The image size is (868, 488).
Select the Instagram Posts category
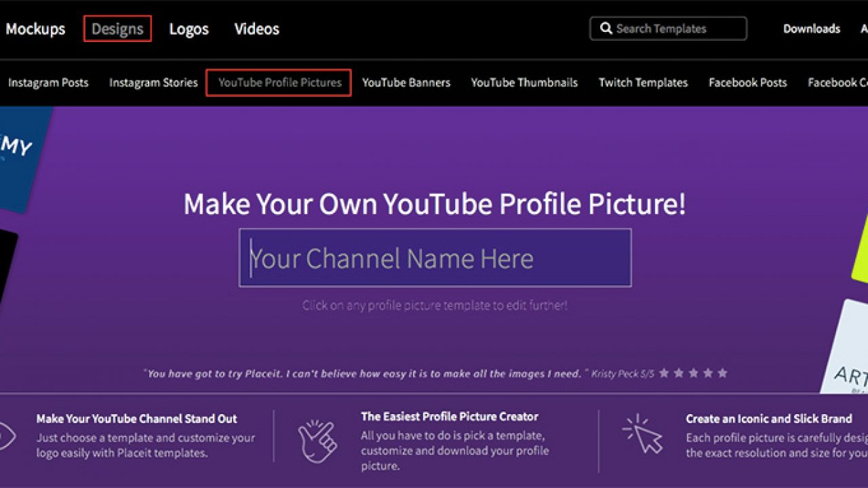coord(48,83)
